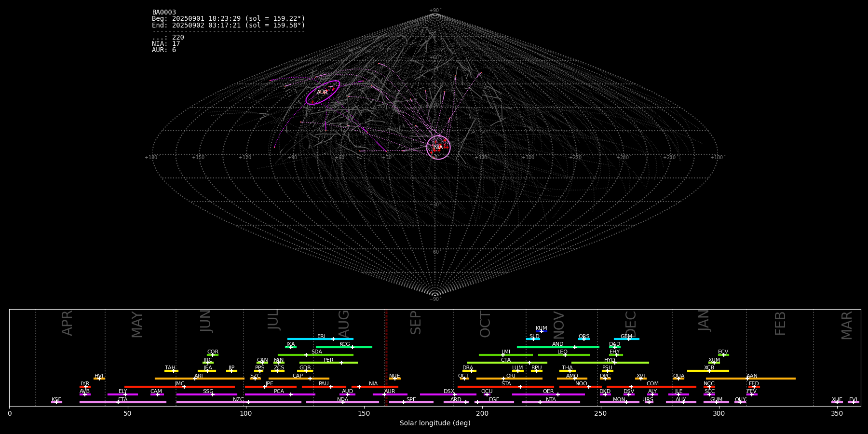Click the FEB month label

coord(780,323)
